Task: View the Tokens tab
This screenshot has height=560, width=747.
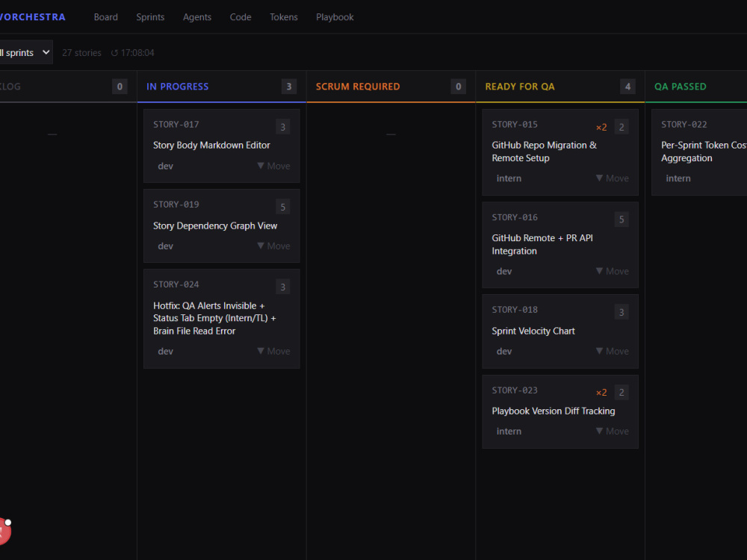Action: pyautogui.click(x=283, y=17)
